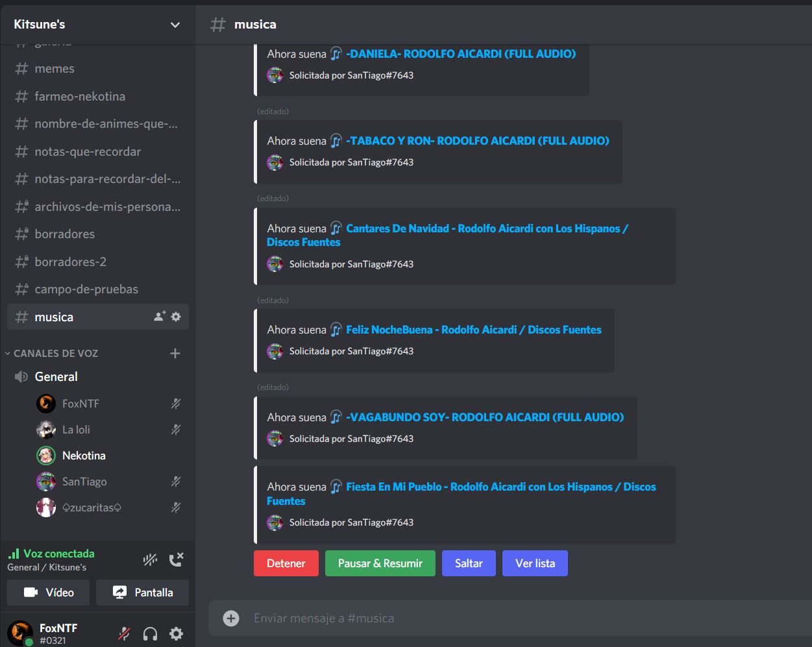Click requester avatar under DANIELA song
Viewport: 812px width, 647px height.
(x=275, y=75)
